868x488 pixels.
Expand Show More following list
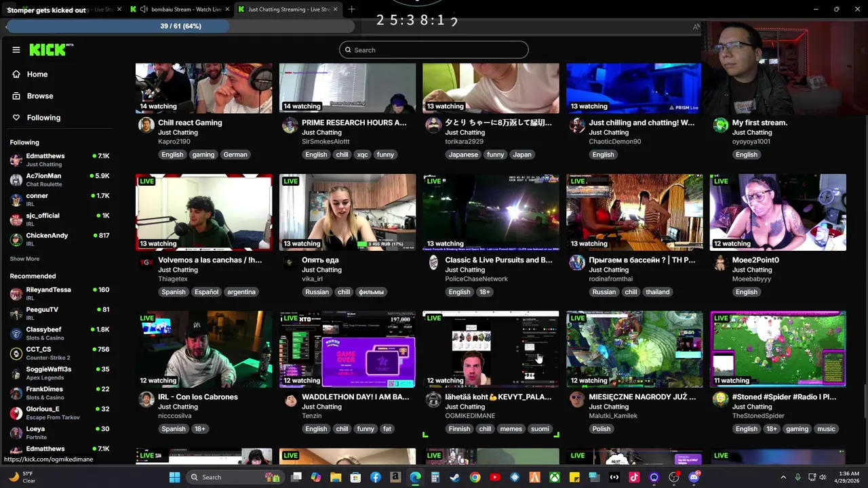coord(24,259)
